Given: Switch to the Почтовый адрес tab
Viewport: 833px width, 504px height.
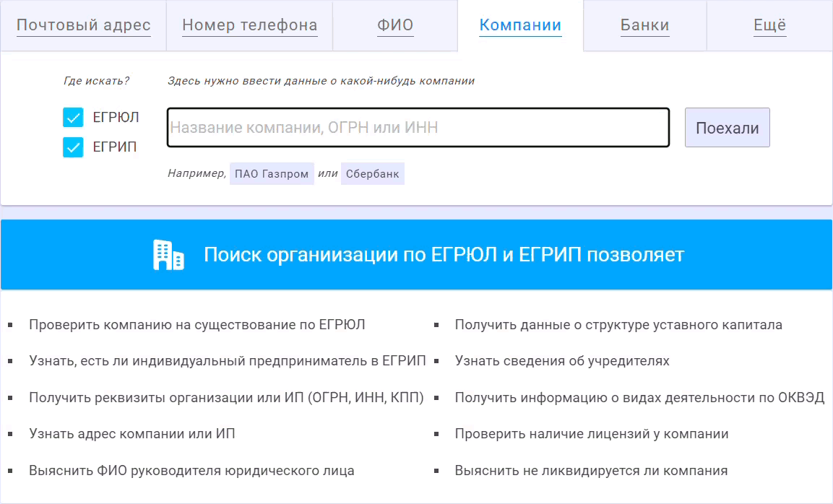Looking at the screenshot, I should (x=84, y=26).
